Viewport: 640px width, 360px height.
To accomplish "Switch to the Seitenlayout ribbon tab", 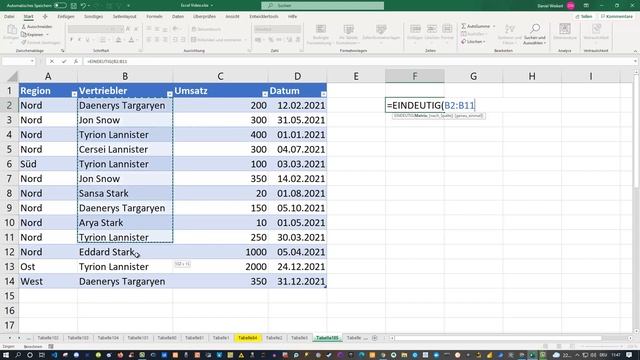I will (x=124, y=16).
